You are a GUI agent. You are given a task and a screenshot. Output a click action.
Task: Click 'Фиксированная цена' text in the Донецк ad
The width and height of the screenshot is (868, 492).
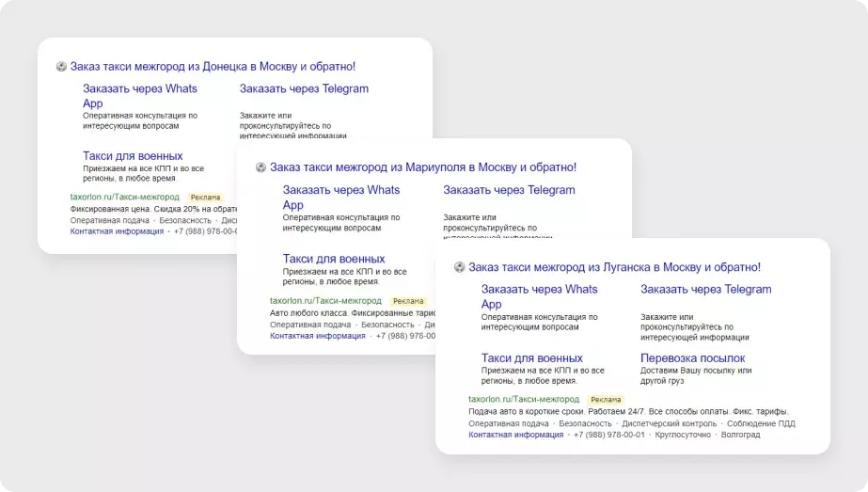tap(110, 209)
